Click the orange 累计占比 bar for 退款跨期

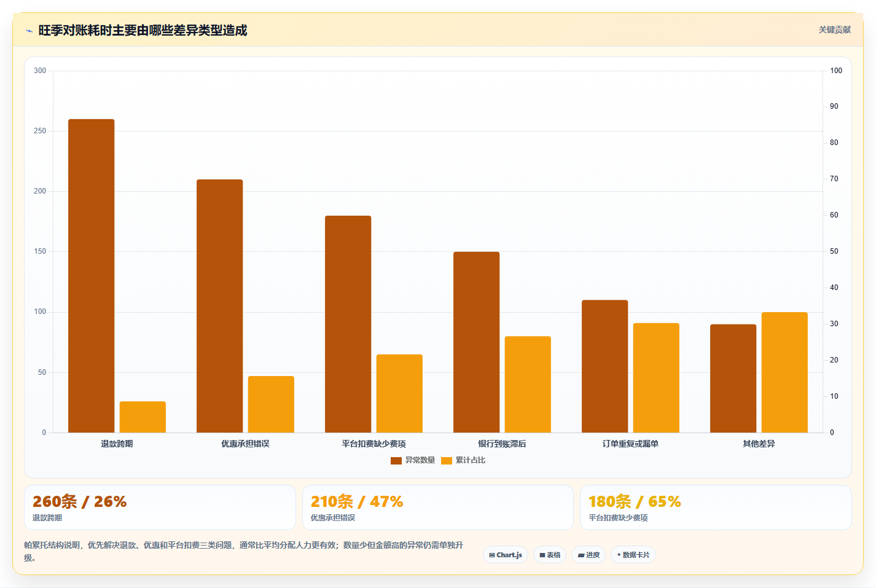(143, 417)
